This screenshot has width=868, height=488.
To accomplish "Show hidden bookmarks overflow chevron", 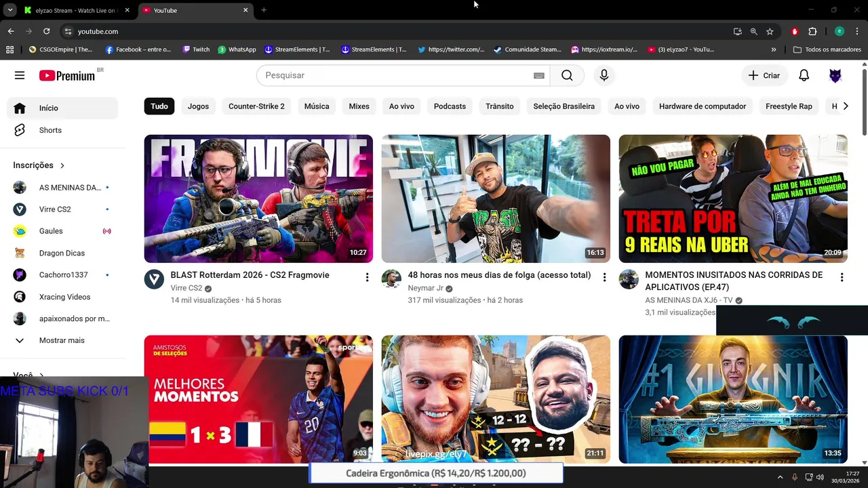I will (x=774, y=49).
